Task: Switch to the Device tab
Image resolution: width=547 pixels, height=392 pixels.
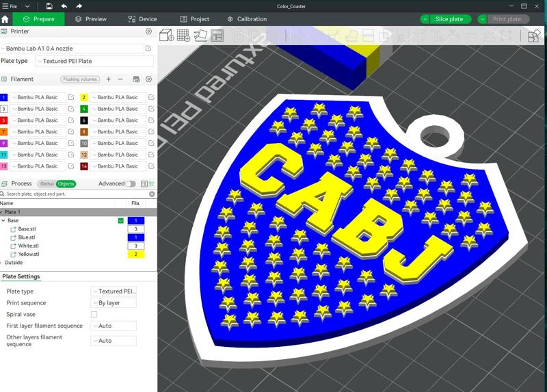Action: pyautogui.click(x=142, y=19)
